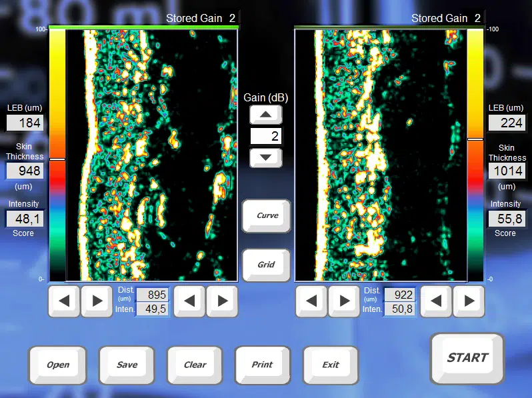This screenshot has width=532, height=398.
Task: Exit the application
Action: point(331,365)
